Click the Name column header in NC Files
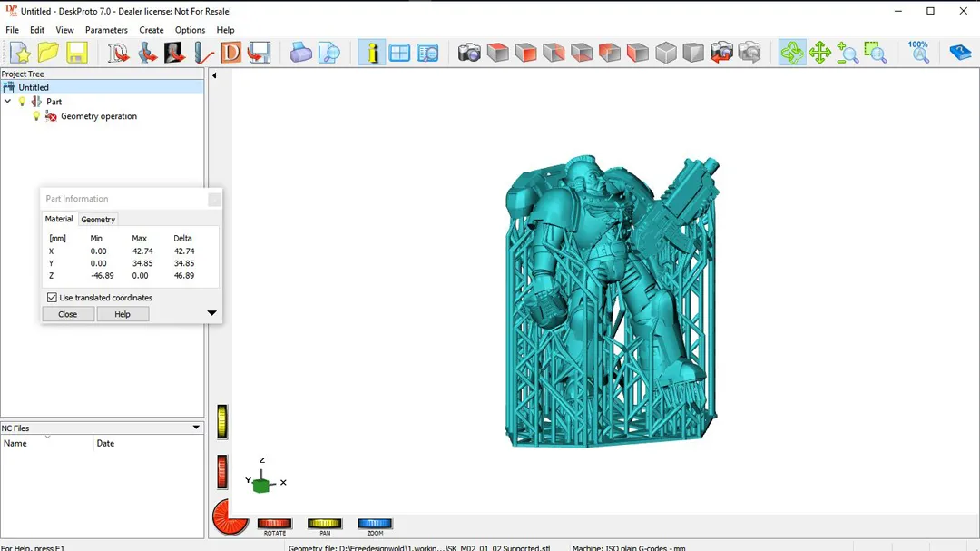980x551 pixels. click(x=47, y=443)
